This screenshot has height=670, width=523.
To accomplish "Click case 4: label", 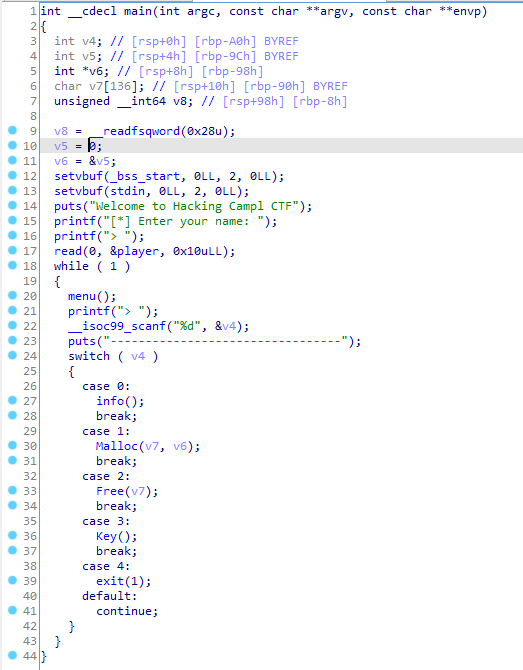I will [106, 566].
